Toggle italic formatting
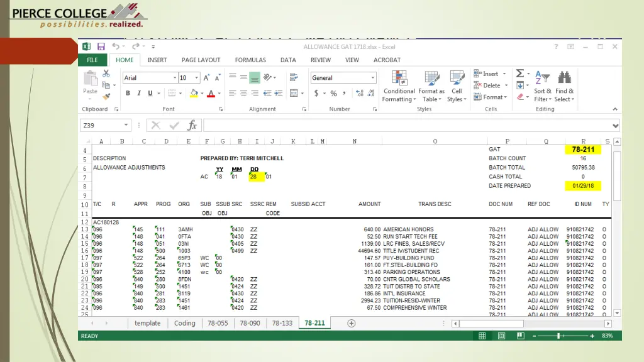Viewport: 644px width, 362px height. click(x=139, y=93)
